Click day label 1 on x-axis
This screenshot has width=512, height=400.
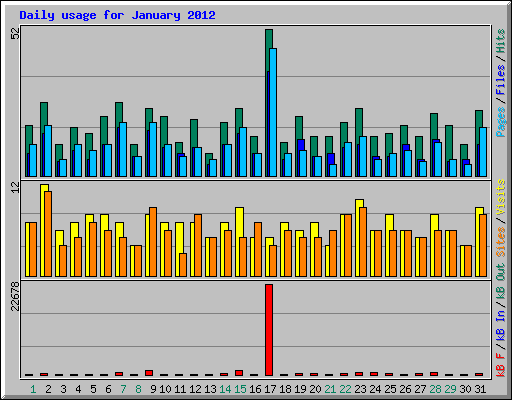[x=33, y=389]
